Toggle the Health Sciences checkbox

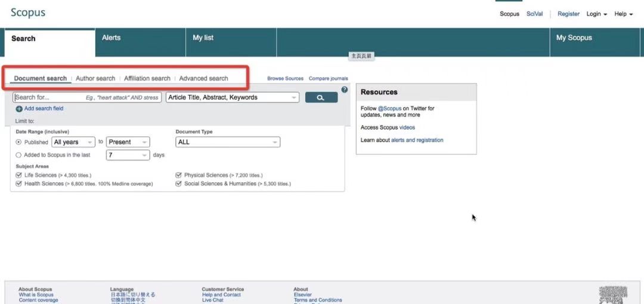(18, 184)
